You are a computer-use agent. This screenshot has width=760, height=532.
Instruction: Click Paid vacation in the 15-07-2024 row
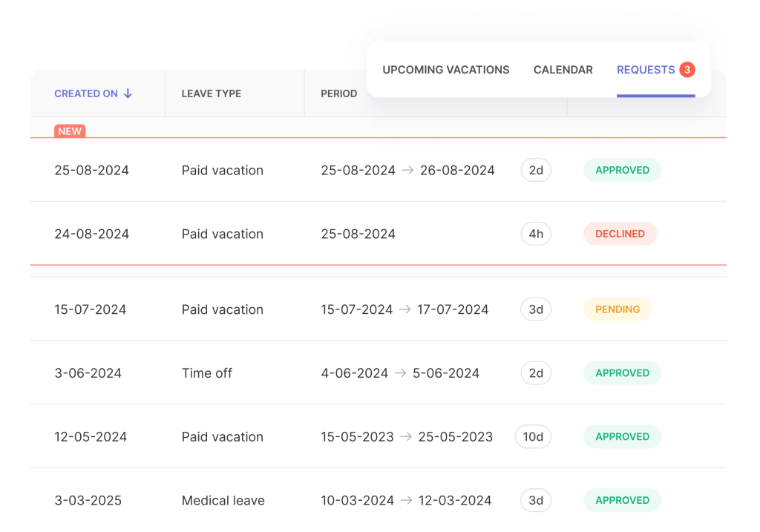pos(223,309)
